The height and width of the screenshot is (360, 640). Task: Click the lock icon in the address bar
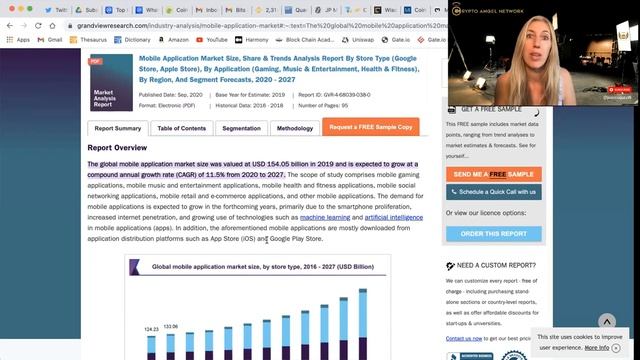click(x=70, y=26)
